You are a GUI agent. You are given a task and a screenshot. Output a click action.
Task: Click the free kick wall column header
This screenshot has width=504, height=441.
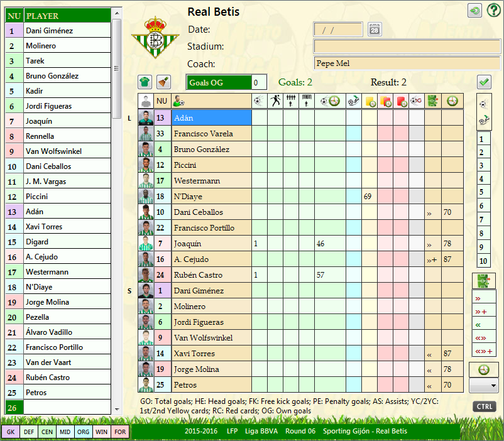click(x=291, y=101)
